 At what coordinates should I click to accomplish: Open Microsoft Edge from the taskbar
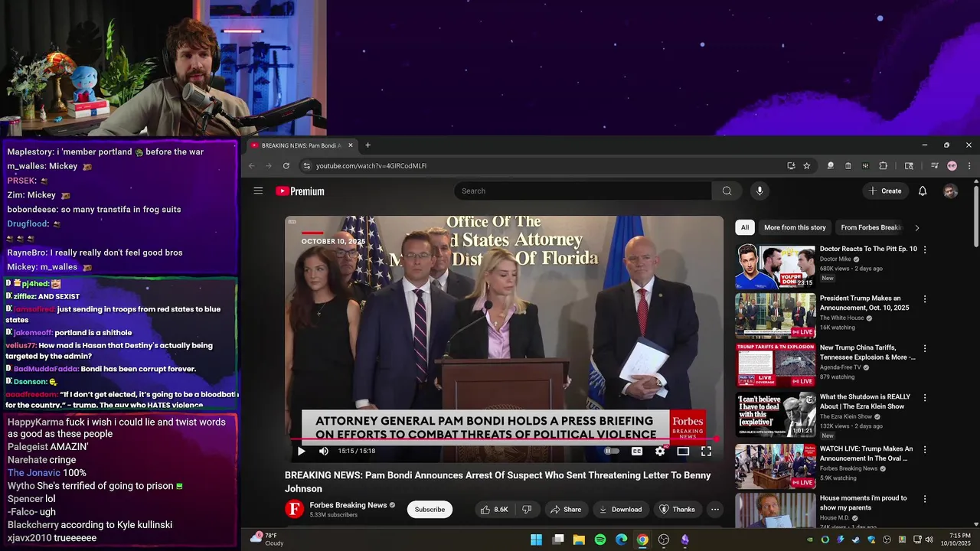coord(622,540)
